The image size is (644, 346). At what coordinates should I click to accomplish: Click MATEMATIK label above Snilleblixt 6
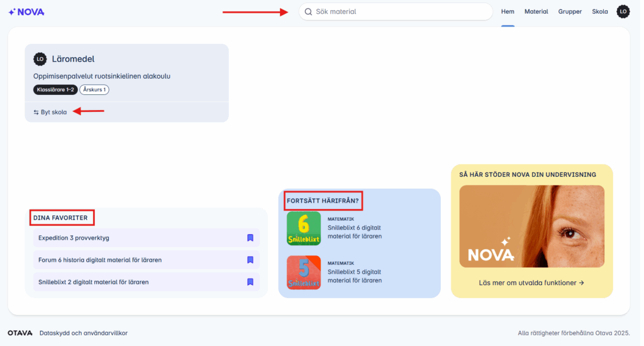click(340, 219)
